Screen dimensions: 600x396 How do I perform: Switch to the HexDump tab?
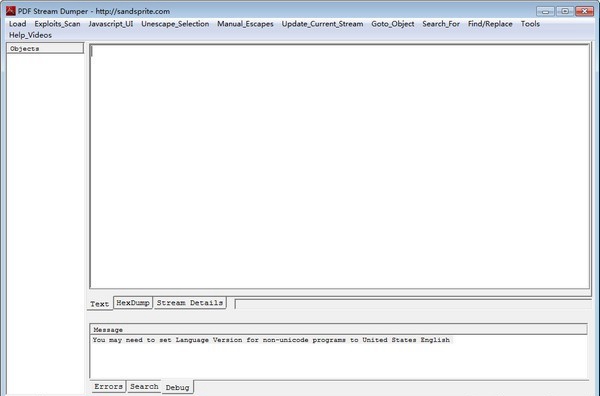point(133,303)
